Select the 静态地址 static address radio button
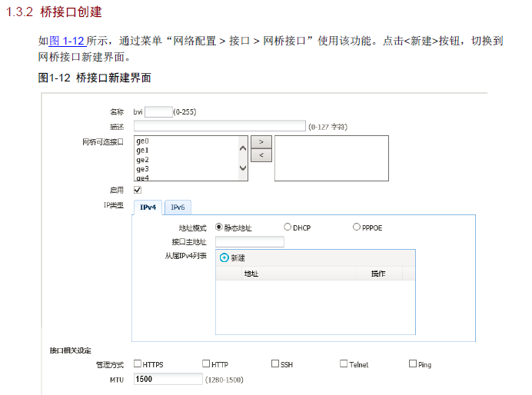532x395 pixels. 219,227
